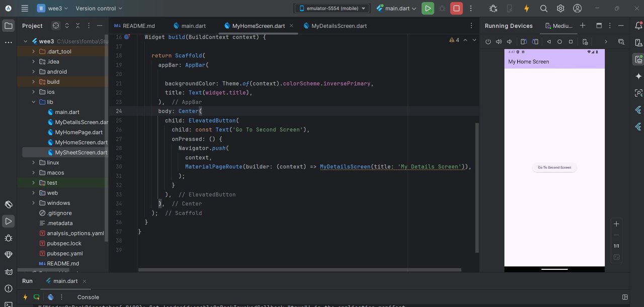Open main.dart run configuration dropdown
Screen dimensions: 644x307
(x=396, y=8)
